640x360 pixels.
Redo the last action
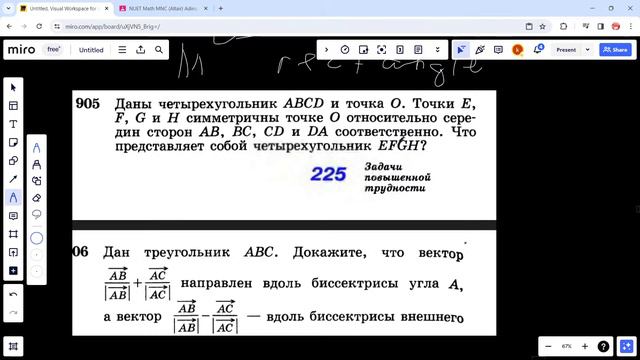click(13, 313)
